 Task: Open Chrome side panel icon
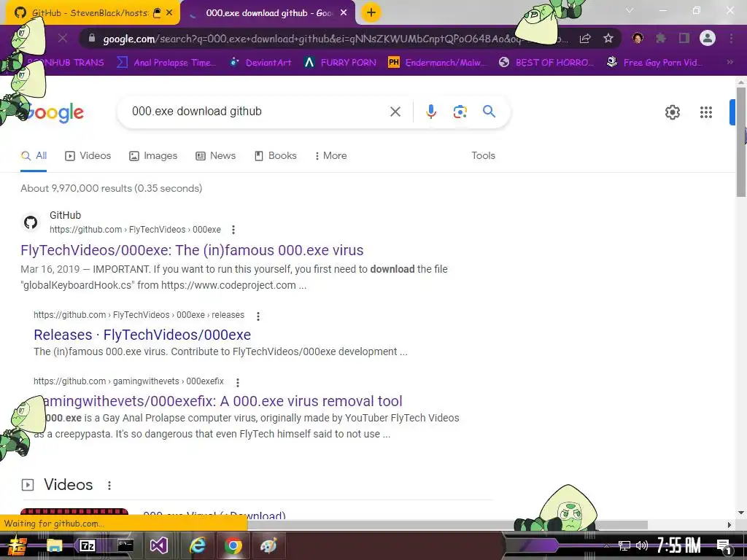684,38
